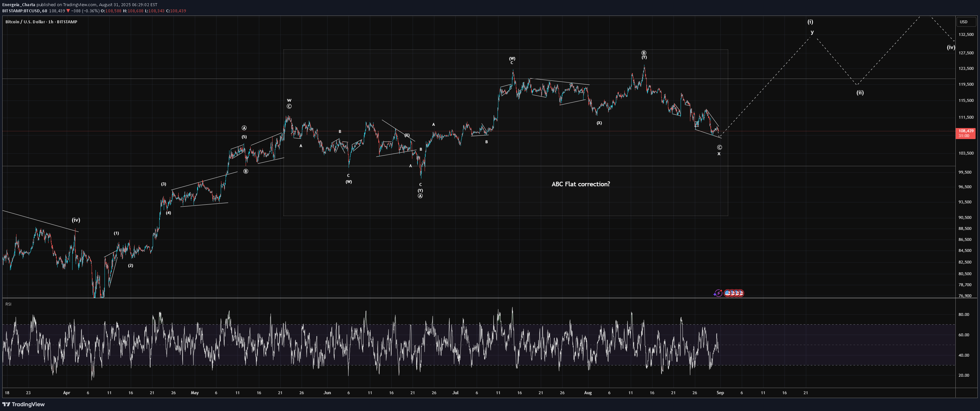Click the 40.00 RSI scale label
980x411 pixels.
[963, 355]
